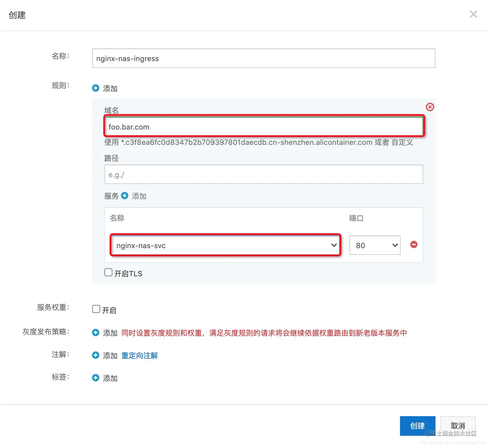The image size is (488, 448).
Task: Open the port 80 dropdown
Action: coord(375,245)
